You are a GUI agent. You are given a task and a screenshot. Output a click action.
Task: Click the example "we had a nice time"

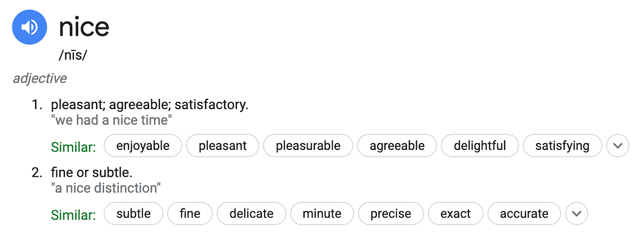pyautogui.click(x=112, y=120)
